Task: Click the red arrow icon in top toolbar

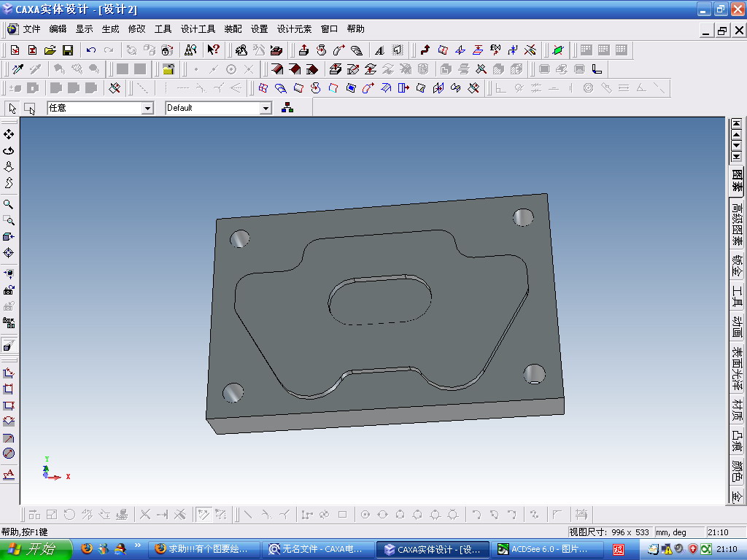Action: click(425, 50)
